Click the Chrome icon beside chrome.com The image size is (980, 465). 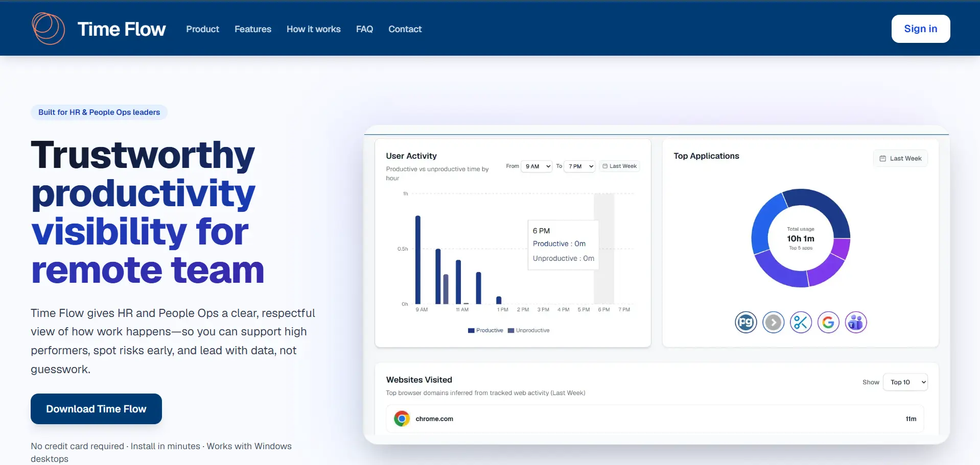402,419
